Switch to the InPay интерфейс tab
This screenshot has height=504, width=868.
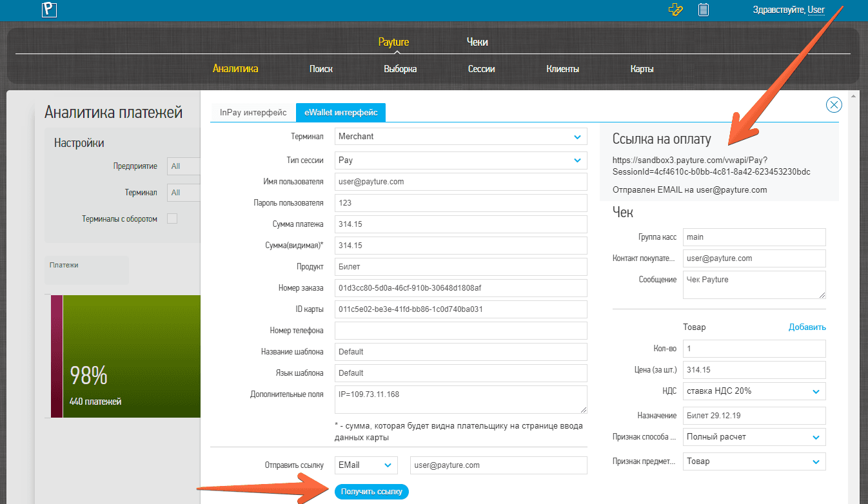coord(253,112)
